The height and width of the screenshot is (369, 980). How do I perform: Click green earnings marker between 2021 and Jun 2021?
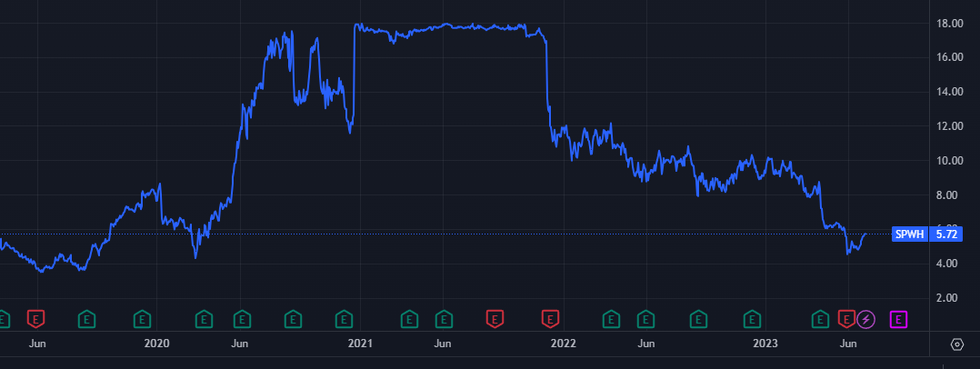(x=409, y=320)
